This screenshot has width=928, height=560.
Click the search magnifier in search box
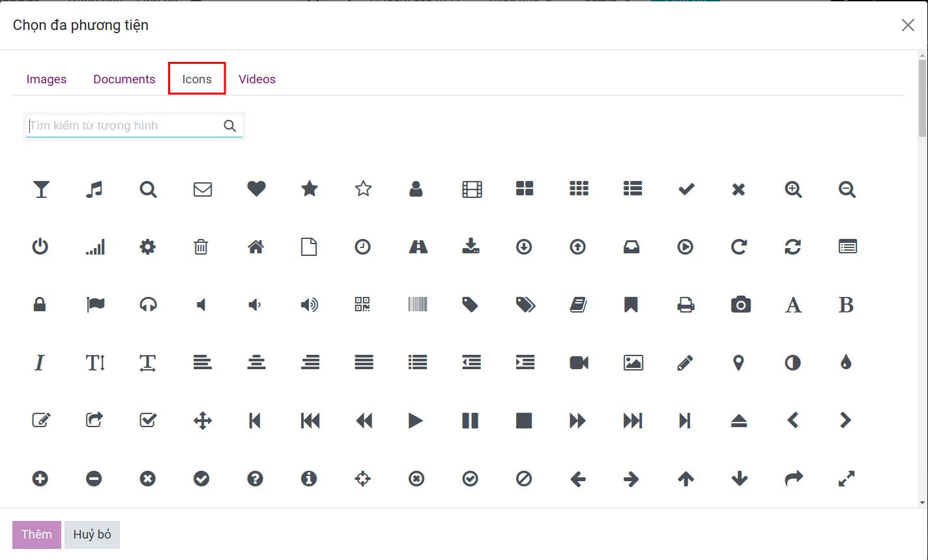coord(230,126)
